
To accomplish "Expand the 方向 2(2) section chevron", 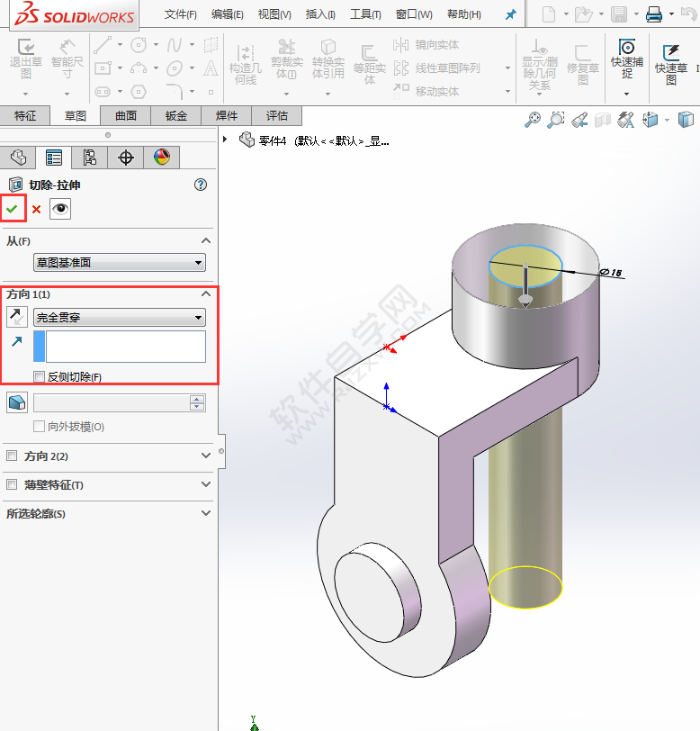I will pos(205,456).
